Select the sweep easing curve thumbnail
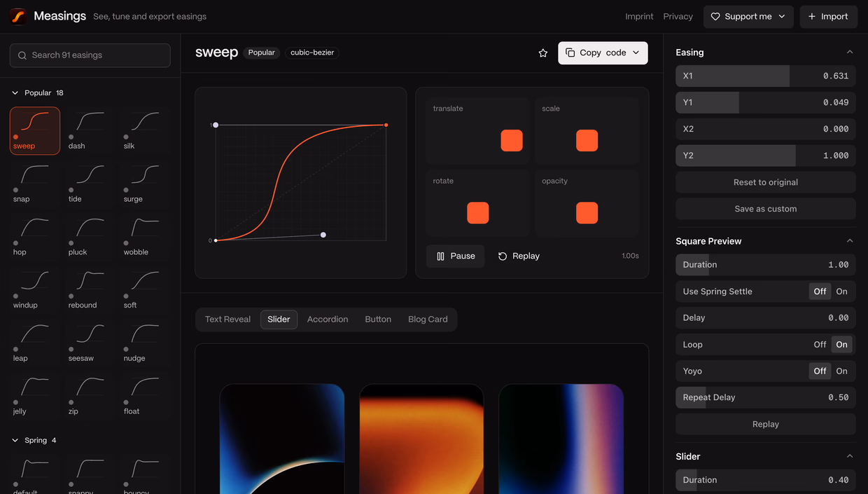The image size is (868, 494). click(x=35, y=130)
